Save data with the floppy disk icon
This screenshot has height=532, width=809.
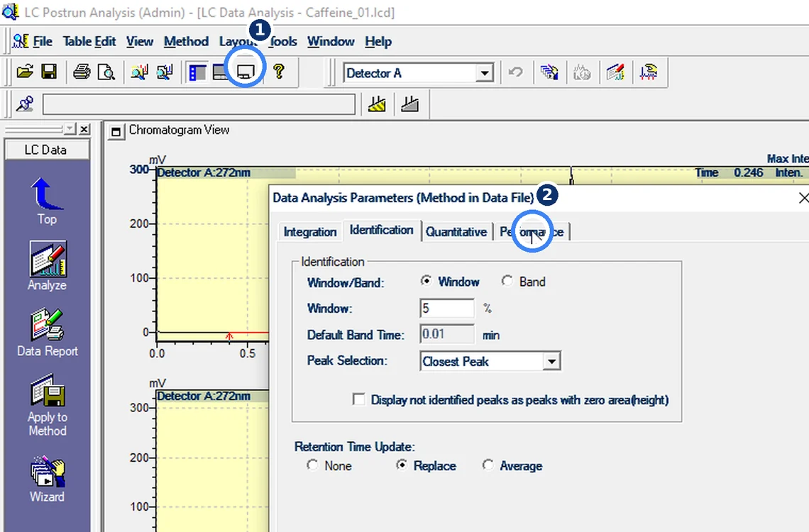[49, 72]
